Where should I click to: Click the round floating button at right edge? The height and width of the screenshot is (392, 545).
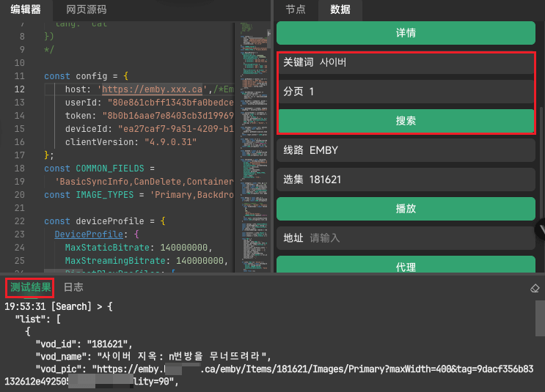click(x=542, y=229)
